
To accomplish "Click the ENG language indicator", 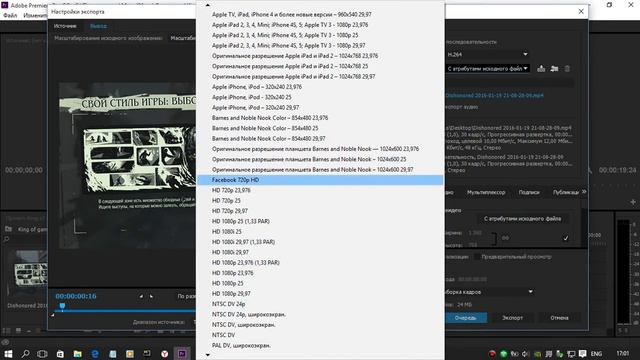I will click(x=596, y=354).
